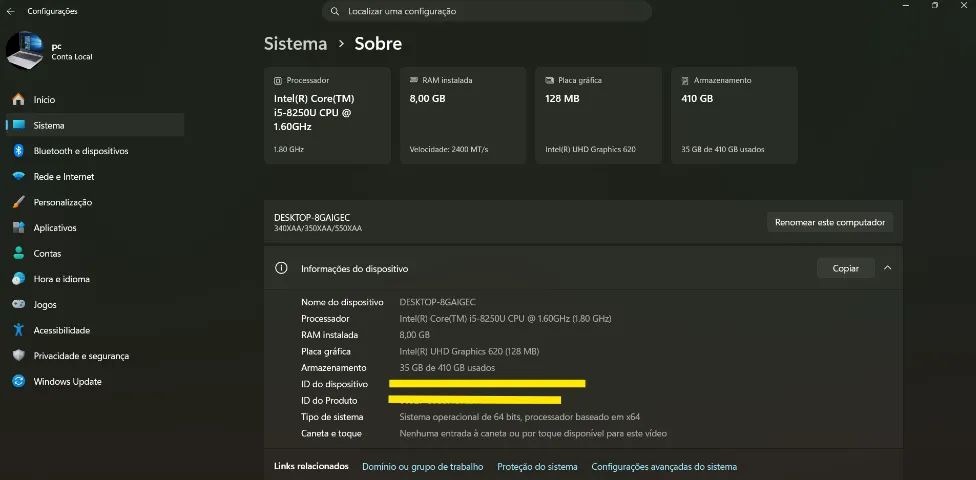
Task: Open Configurações avançadas do sistema link
Action: click(x=664, y=466)
